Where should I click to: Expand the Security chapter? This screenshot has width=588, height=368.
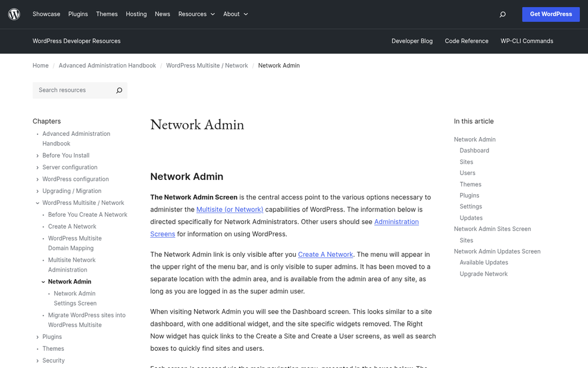coord(37,361)
